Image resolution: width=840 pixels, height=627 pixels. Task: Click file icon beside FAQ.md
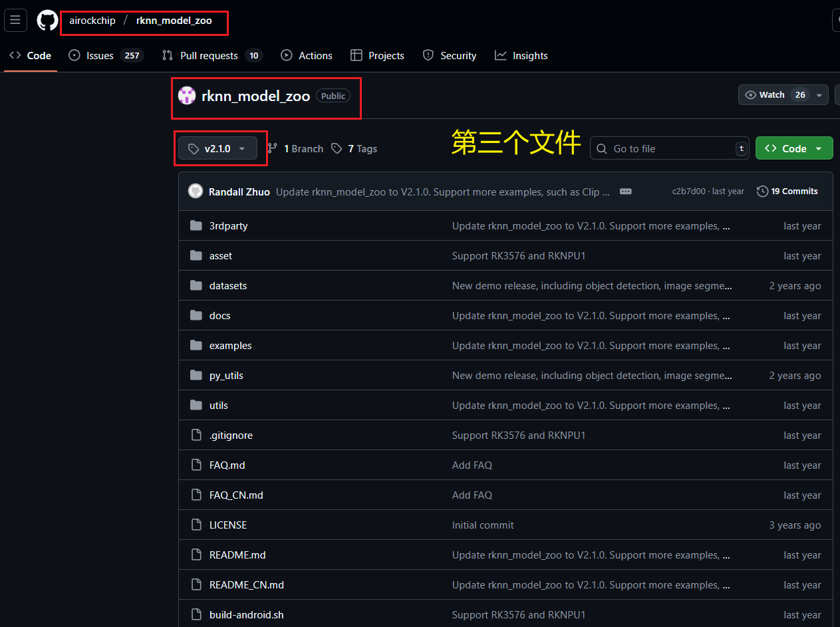pyautogui.click(x=196, y=465)
